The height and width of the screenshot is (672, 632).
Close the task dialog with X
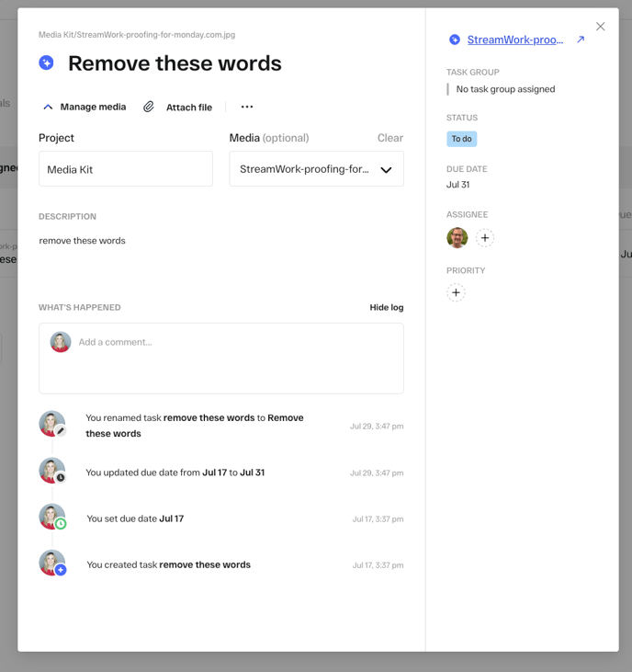[x=600, y=27]
